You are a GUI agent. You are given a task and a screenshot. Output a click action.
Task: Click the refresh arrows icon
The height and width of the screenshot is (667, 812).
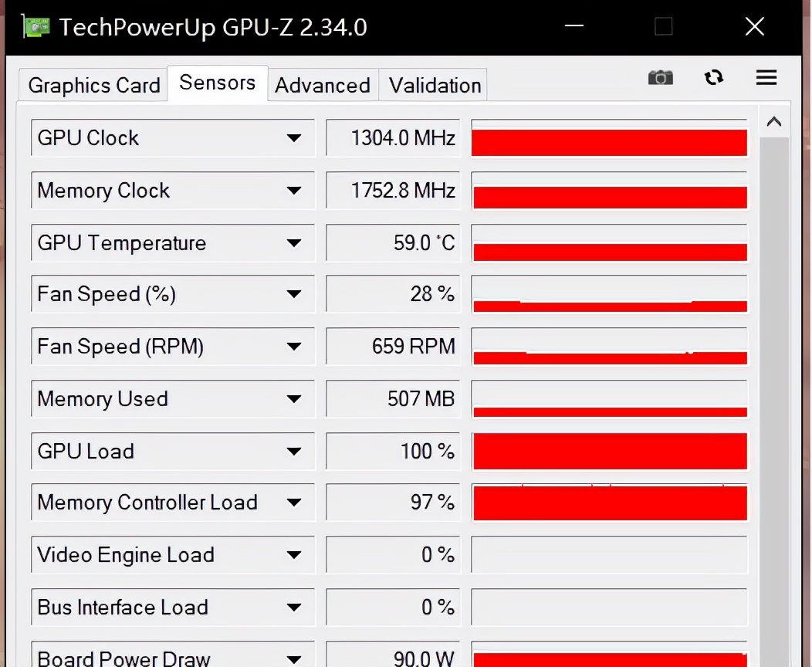tap(714, 78)
